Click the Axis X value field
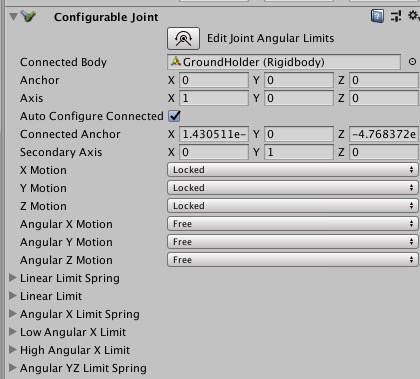This screenshot has width=420, height=379. [214, 98]
